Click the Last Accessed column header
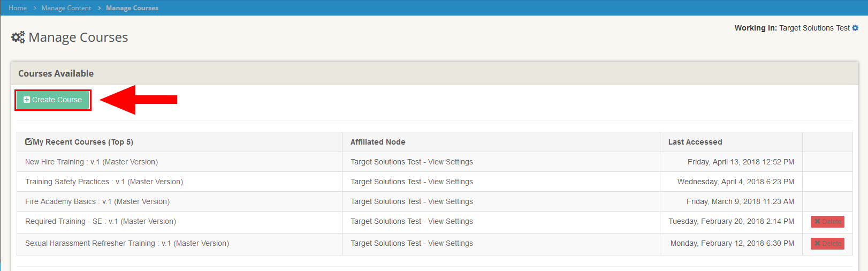 tap(695, 142)
